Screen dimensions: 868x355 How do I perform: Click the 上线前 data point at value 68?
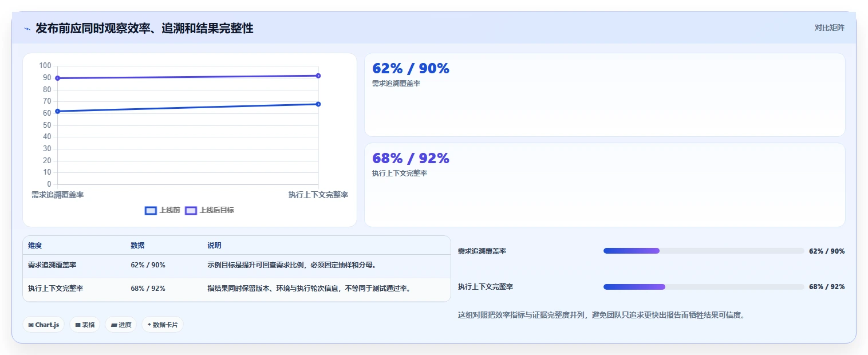(x=318, y=104)
